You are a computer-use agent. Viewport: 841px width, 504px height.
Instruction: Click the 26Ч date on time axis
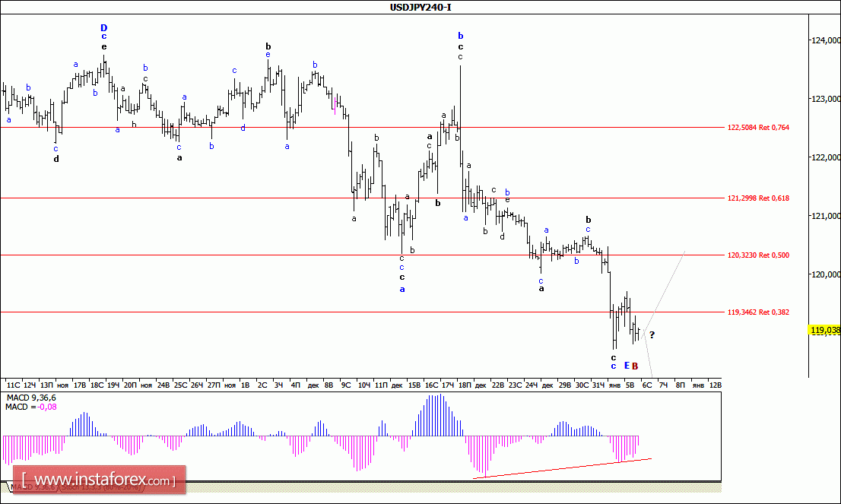[197, 385]
